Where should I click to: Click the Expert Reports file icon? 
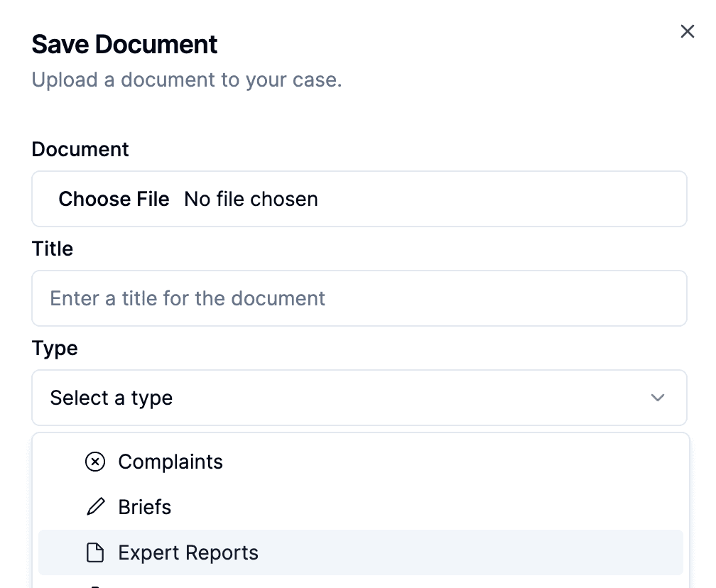click(x=95, y=552)
